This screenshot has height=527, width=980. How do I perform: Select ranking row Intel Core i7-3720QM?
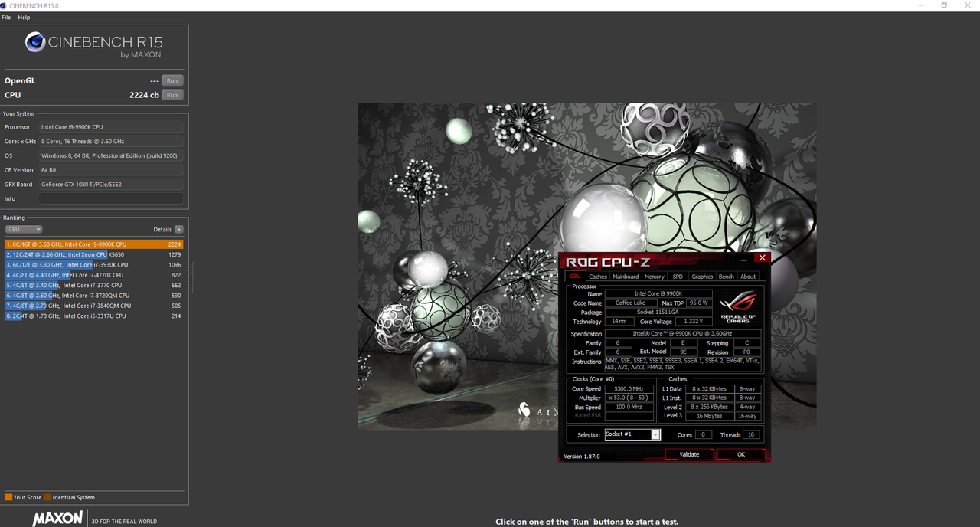(x=93, y=295)
